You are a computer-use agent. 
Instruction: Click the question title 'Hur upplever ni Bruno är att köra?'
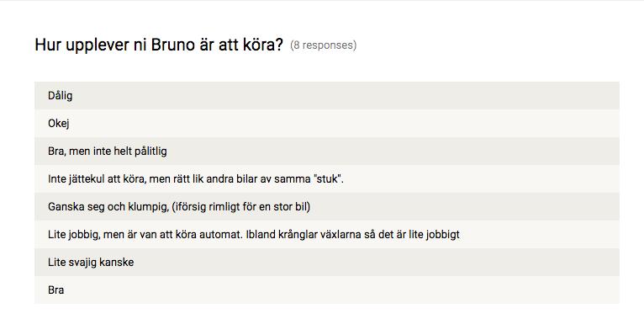point(159,45)
